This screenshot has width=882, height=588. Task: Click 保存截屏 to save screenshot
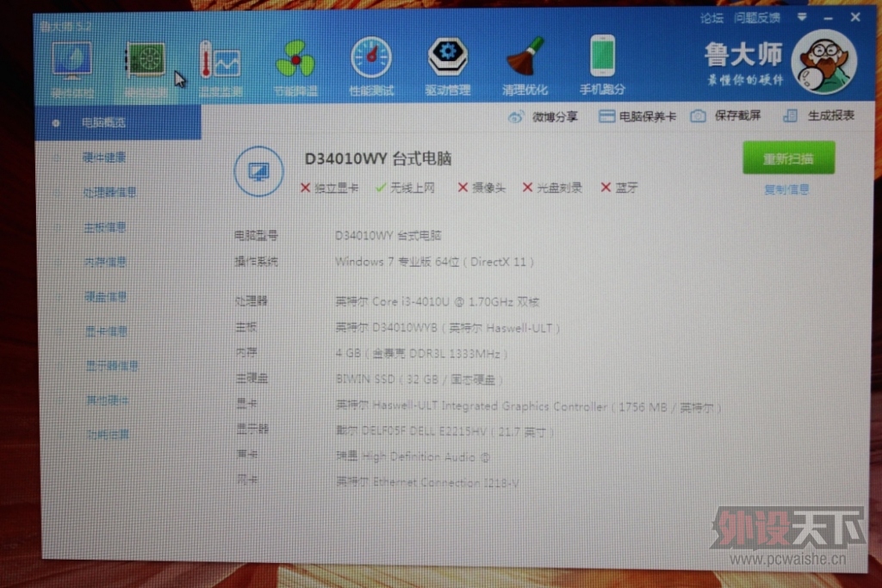[725, 116]
